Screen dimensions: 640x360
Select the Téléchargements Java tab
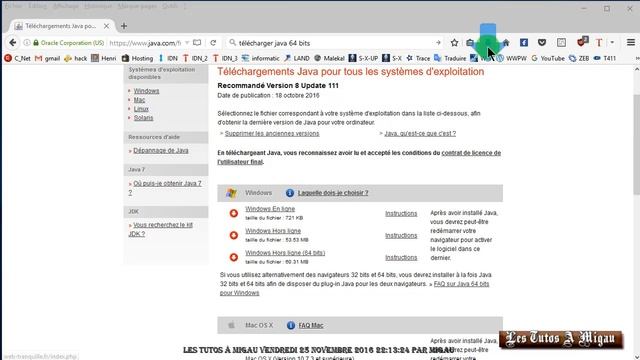(62, 26)
